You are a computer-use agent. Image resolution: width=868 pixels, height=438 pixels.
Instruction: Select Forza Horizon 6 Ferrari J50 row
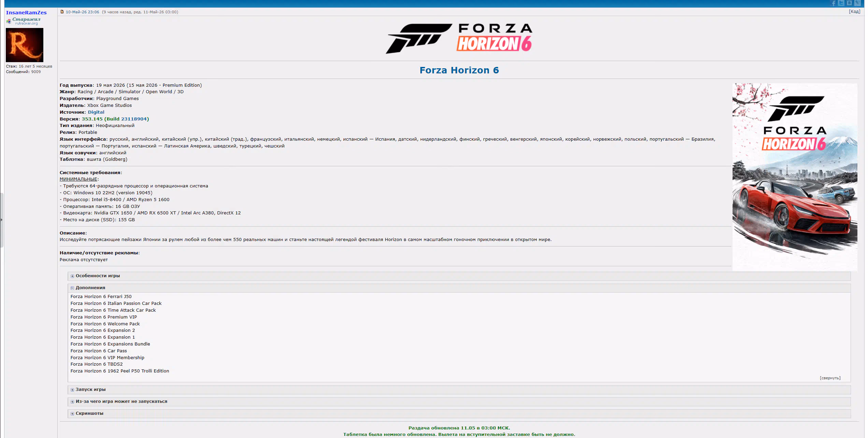(x=101, y=297)
